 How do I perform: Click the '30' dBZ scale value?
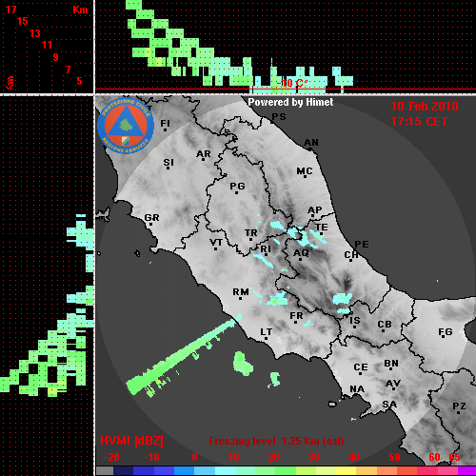pyautogui.click(x=313, y=457)
